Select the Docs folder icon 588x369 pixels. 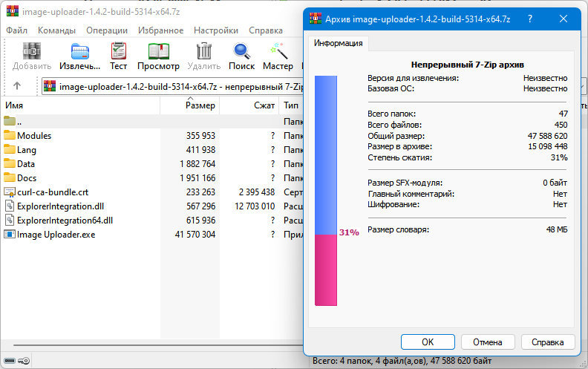tap(10, 177)
